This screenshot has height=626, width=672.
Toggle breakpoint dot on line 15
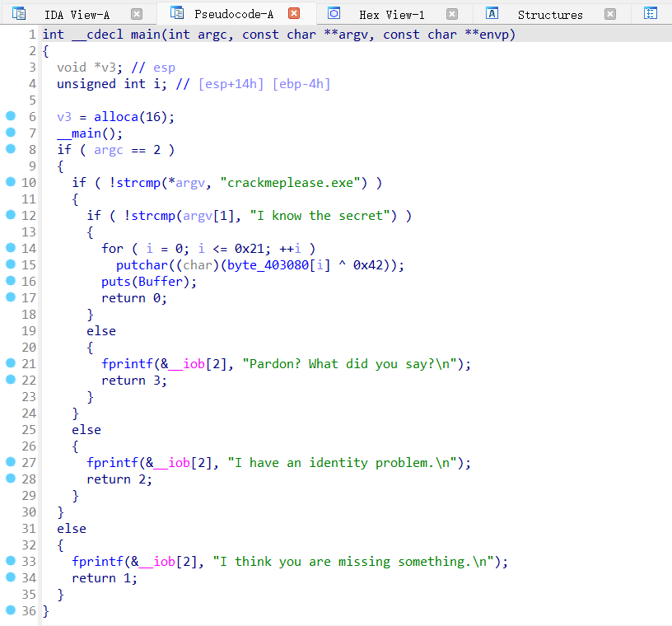(11, 264)
